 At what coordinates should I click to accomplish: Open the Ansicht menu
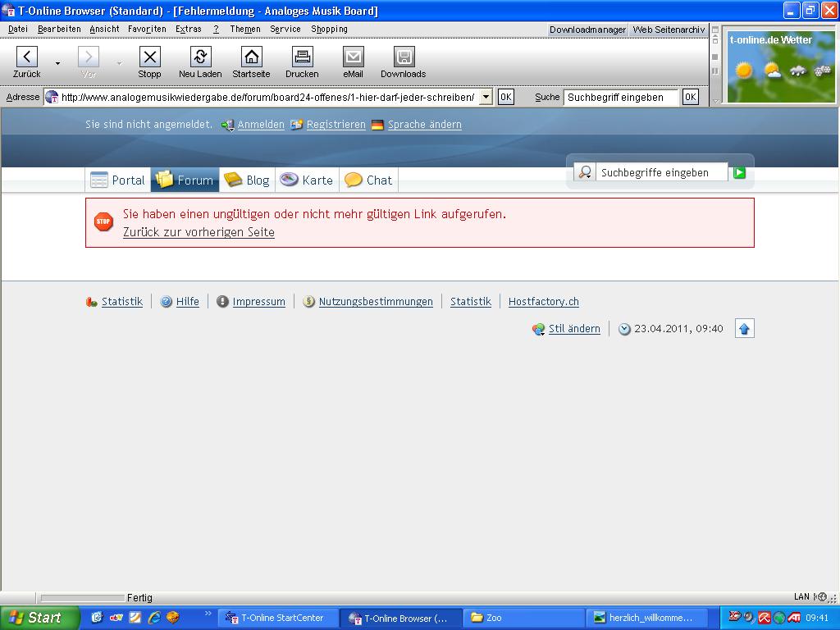tap(104, 29)
